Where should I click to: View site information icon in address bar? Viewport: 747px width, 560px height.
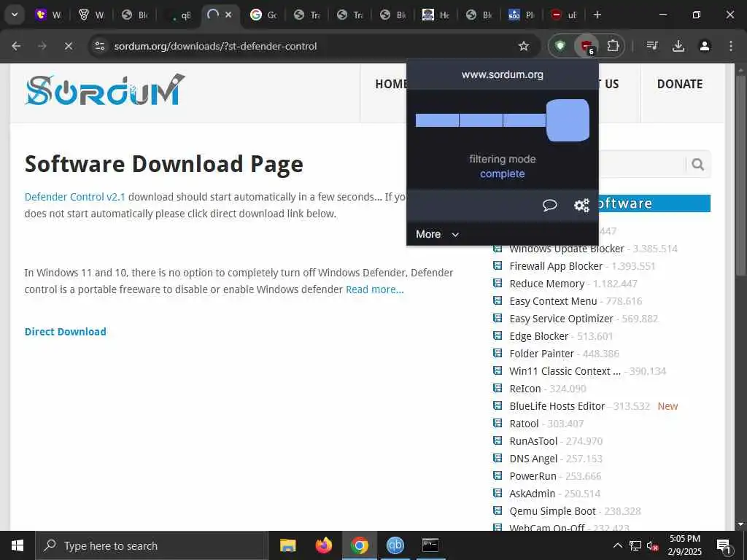coord(99,46)
